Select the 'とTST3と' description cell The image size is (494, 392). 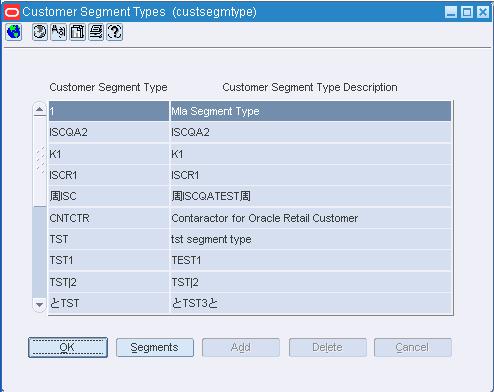pyautogui.click(x=311, y=303)
